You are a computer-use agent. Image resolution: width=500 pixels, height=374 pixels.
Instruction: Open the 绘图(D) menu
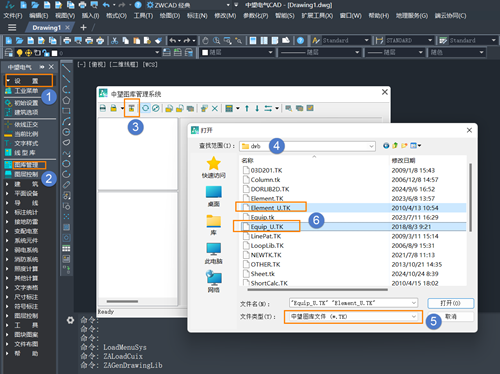tap(170, 16)
